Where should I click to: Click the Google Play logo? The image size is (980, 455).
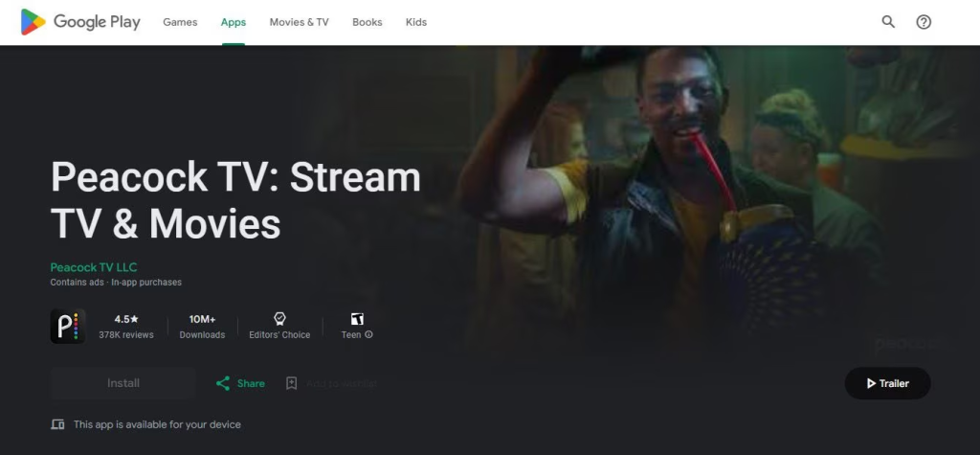click(x=80, y=22)
